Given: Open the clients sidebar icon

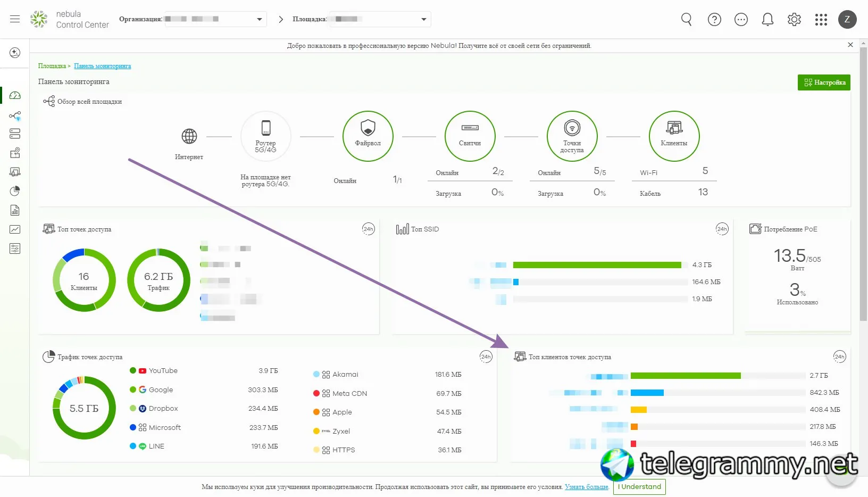Looking at the screenshot, I should pyautogui.click(x=15, y=172).
